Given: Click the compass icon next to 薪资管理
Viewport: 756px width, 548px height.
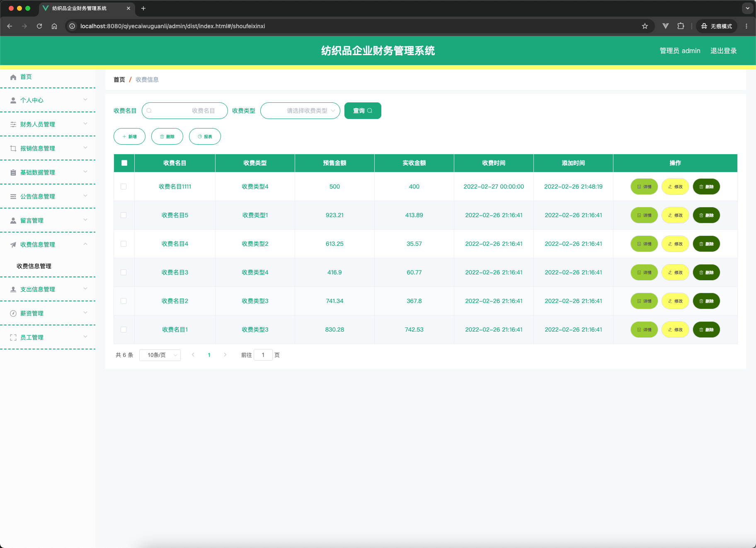Looking at the screenshot, I should 13,313.
